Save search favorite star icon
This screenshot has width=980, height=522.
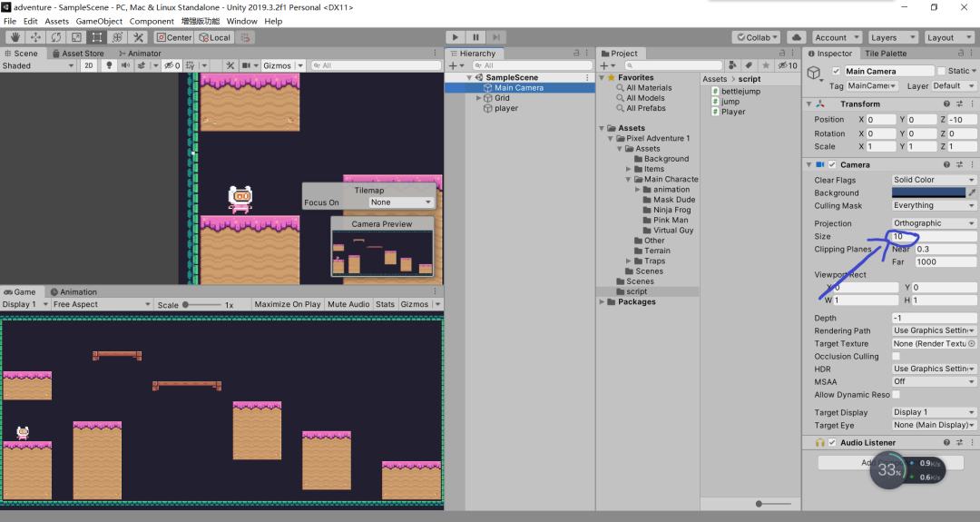pyautogui.click(x=765, y=65)
